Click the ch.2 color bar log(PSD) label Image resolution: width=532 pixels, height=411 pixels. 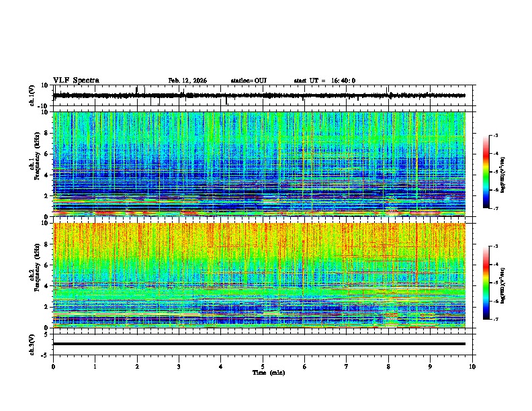coord(502,285)
